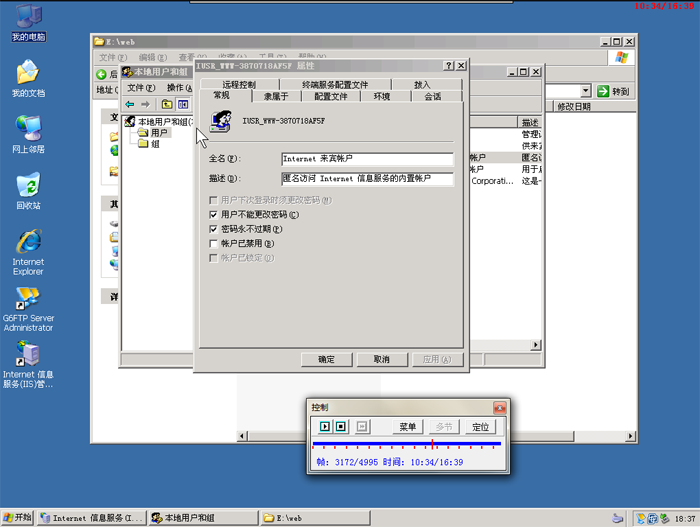Select the 常规 tab

pos(221,95)
